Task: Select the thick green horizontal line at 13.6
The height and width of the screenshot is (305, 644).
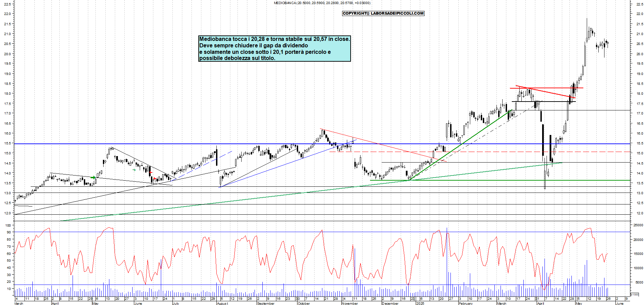Action: pyautogui.click(x=511, y=180)
